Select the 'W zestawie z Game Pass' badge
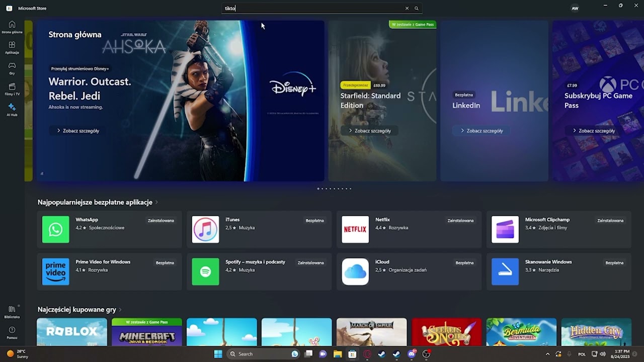Image resolution: width=644 pixels, height=362 pixels. 413,24
